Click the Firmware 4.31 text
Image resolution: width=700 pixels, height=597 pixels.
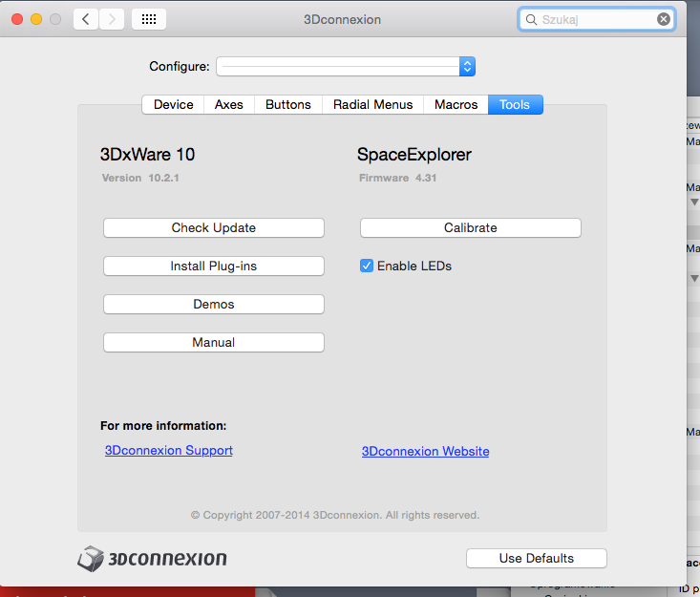click(x=398, y=178)
